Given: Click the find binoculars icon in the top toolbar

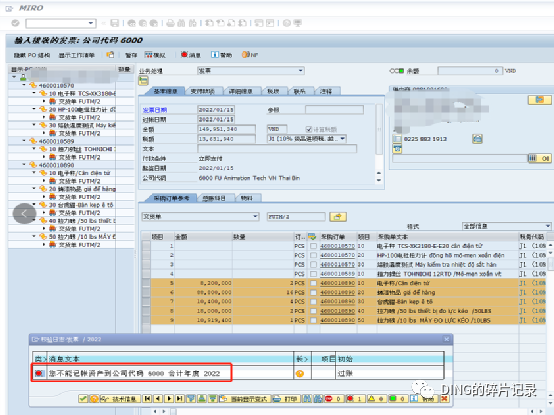Looking at the screenshot, I should 181,23.
